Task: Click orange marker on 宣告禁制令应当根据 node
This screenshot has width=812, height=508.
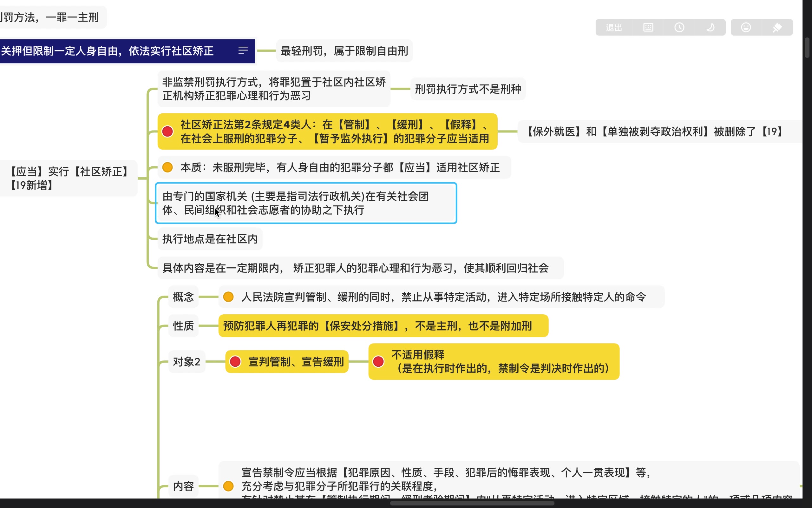Action: (x=228, y=486)
